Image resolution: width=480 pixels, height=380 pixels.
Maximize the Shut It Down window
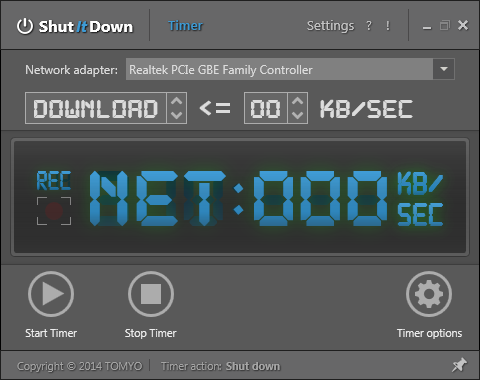(445, 26)
